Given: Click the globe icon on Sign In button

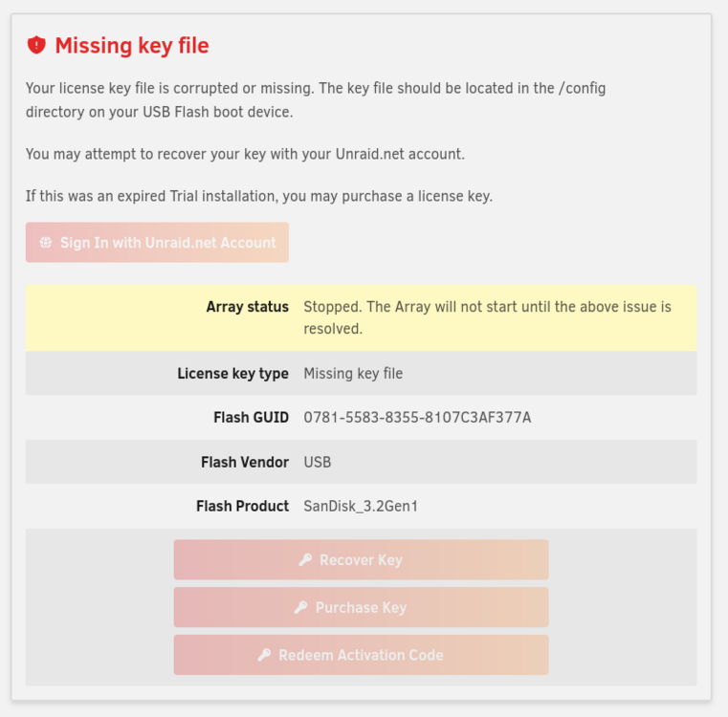Looking at the screenshot, I should pos(46,242).
